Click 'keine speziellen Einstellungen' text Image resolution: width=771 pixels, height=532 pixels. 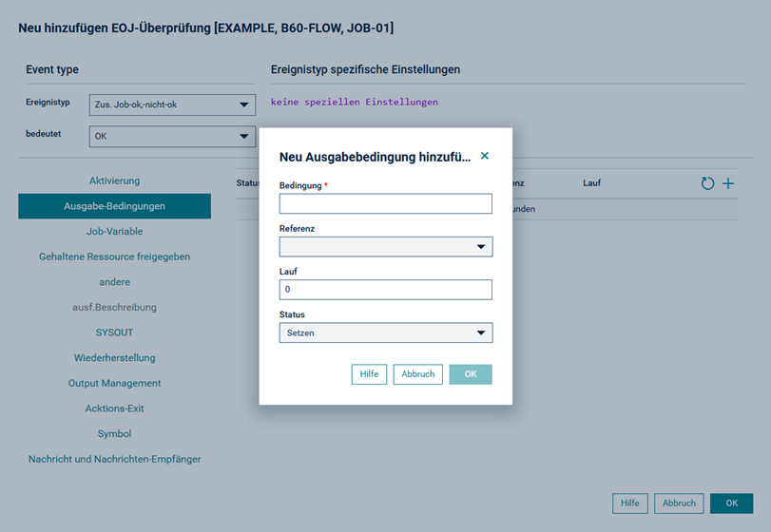coord(355,103)
